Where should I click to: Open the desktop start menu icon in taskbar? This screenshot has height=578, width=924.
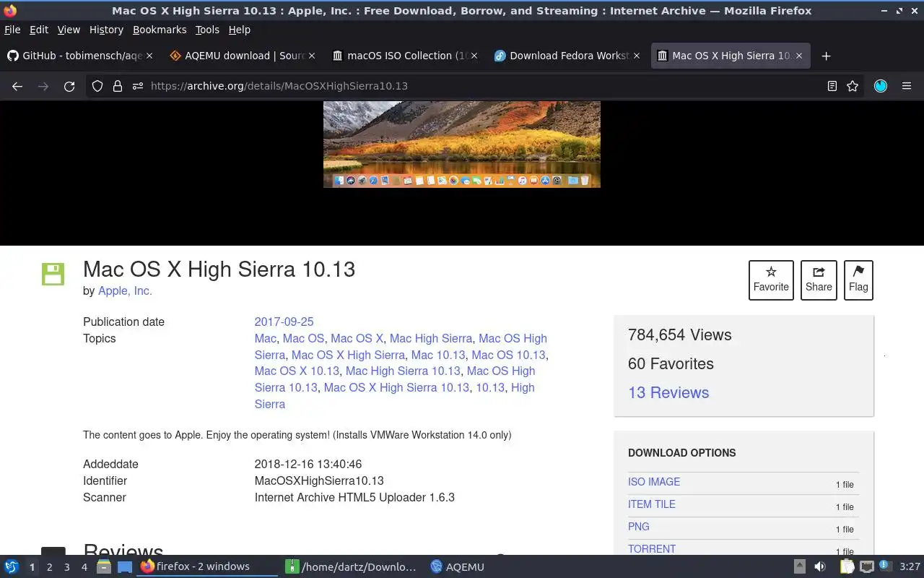coord(11,567)
